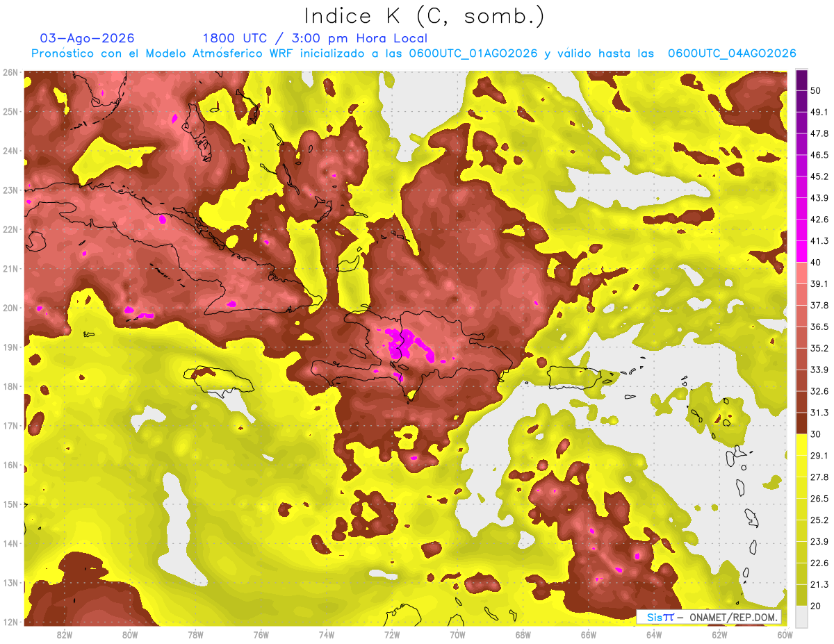Click the colorbar value "42.6"
This screenshot has width=834, height=644.
tap(819, 220)
